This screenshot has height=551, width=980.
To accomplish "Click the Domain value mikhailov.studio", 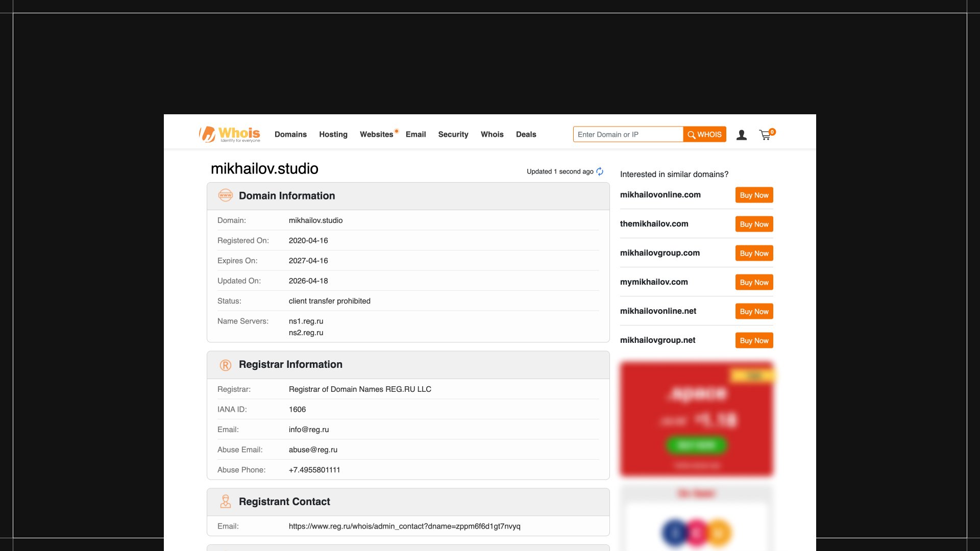I will pyautogui.click(x=315, y=220).
